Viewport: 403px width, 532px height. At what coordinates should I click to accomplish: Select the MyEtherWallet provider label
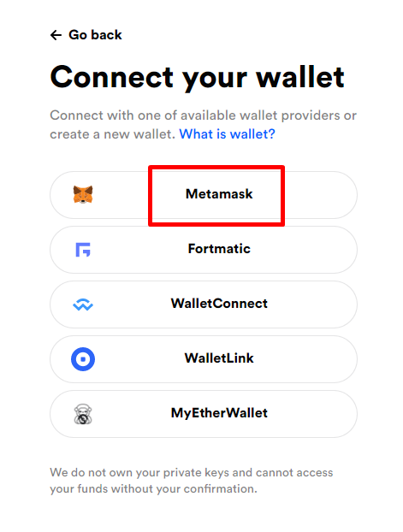[x=219, y=413]
